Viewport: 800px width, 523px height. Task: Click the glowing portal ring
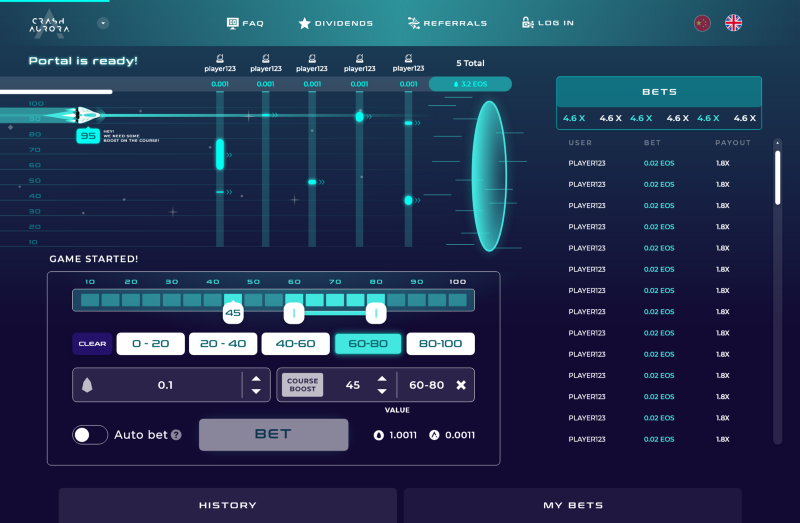[x=489, y=176]
